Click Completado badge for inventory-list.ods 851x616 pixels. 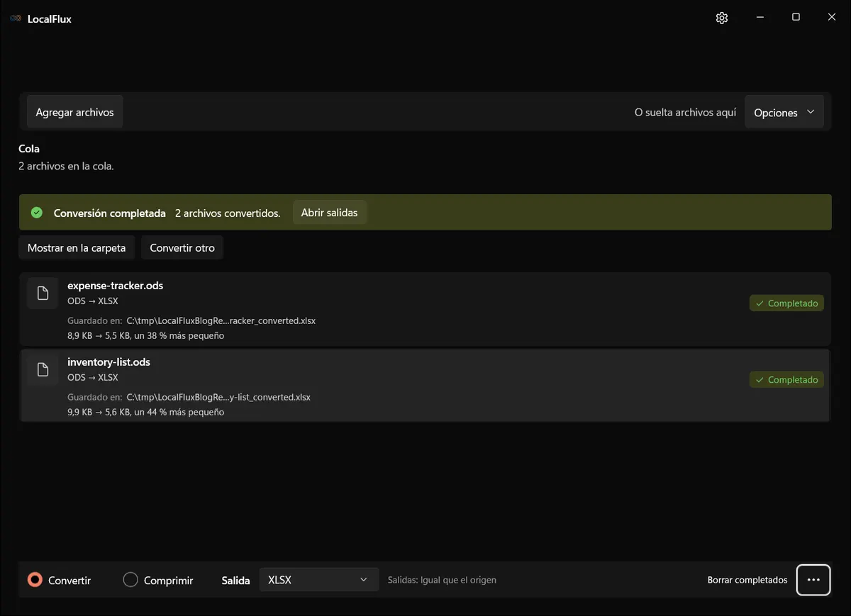(x=786, y=380)
